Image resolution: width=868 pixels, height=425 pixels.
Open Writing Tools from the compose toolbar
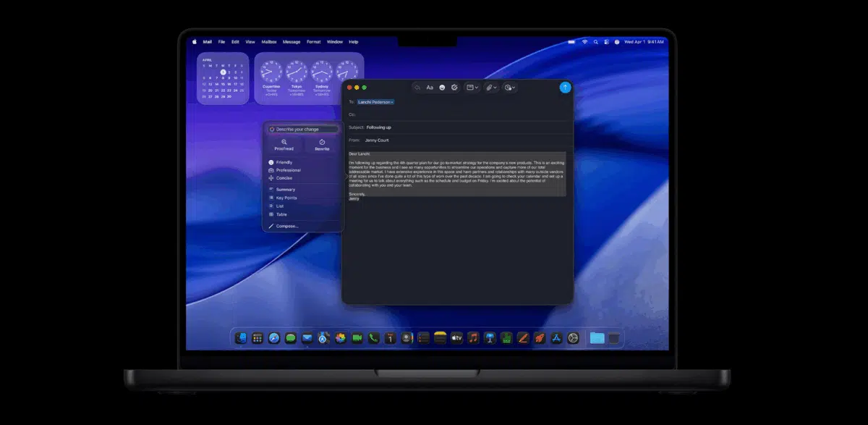[x=454, y=87]
